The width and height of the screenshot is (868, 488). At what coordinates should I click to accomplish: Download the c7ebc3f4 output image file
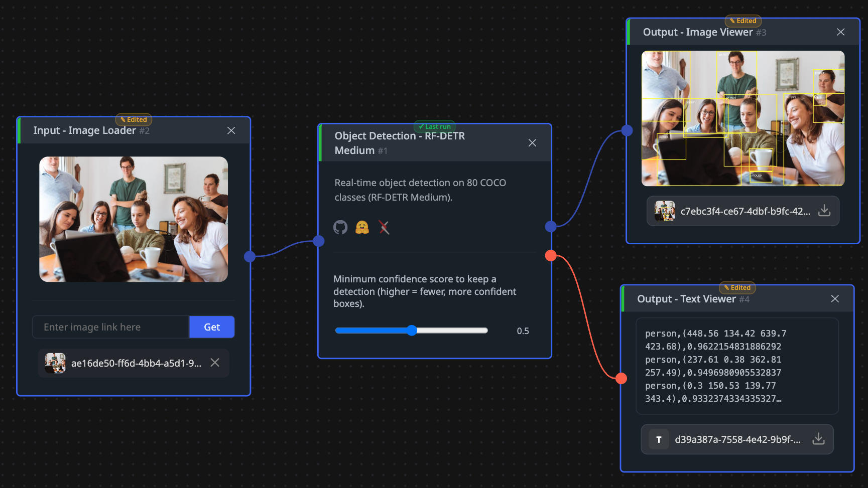pos(824,211)
